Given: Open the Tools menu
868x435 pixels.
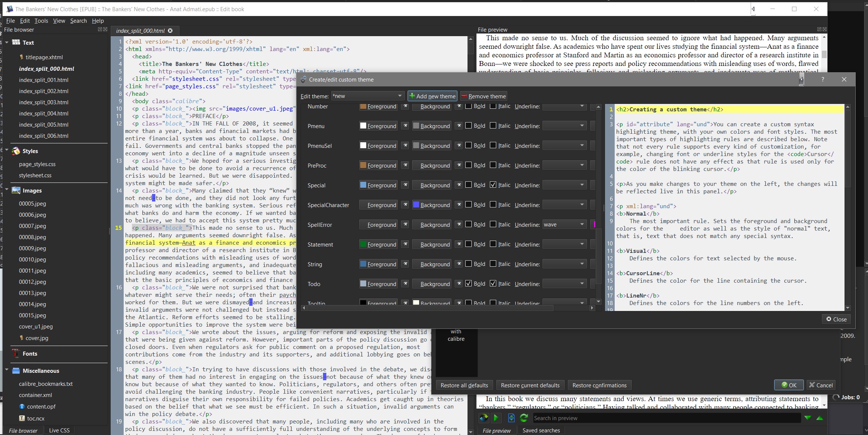Looking at the screenshot, I should [41, 21].
